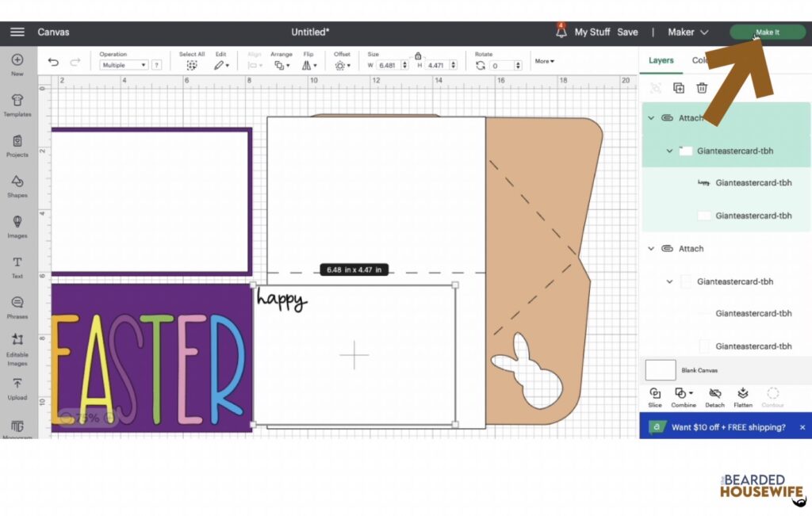Open the Maker machine dropdown
The height and width of the screenshot is (516, 812).
pyautogui.click(x=687, y=32)
